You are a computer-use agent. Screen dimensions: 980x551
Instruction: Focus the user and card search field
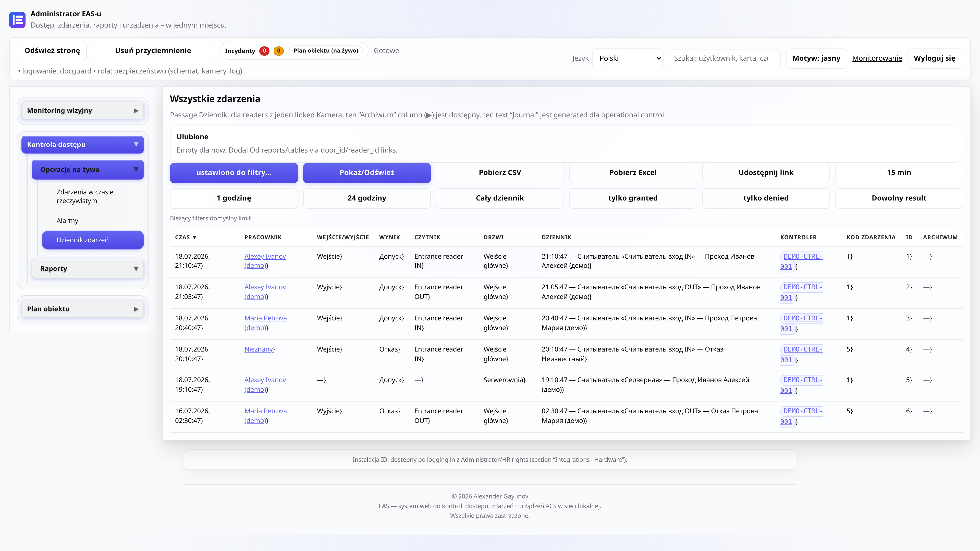coord(724,58)
